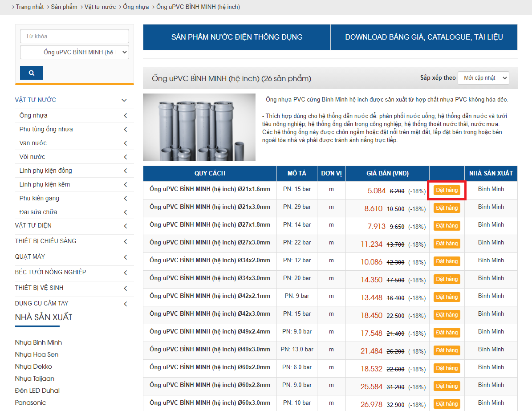Open DOWNLOAD BẢNG GIÁ, CATALOGUE tab
Image resolution: width=532 pixels, height=411 pixels.
(x=424, y=37)
